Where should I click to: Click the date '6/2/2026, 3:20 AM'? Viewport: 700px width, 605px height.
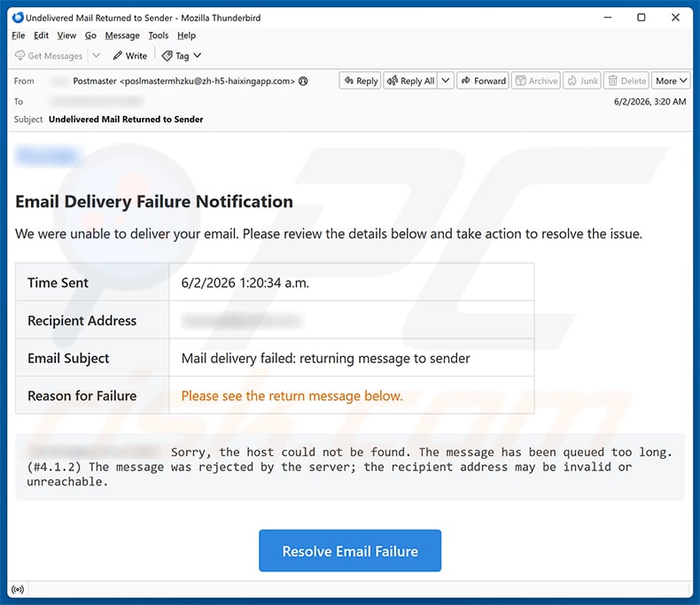[x=650, y=102]
